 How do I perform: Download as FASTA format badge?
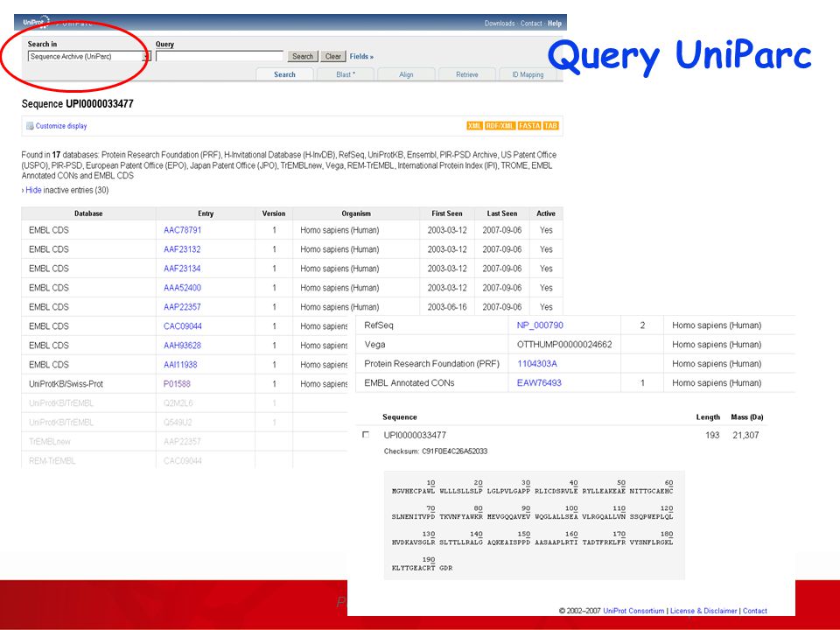(x=529, y=126)
